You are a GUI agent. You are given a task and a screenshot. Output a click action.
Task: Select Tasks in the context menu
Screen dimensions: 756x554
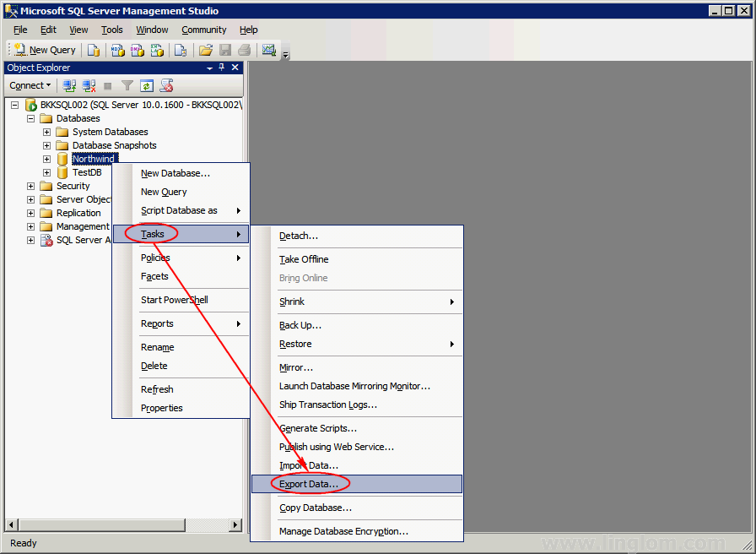(181, 234)
